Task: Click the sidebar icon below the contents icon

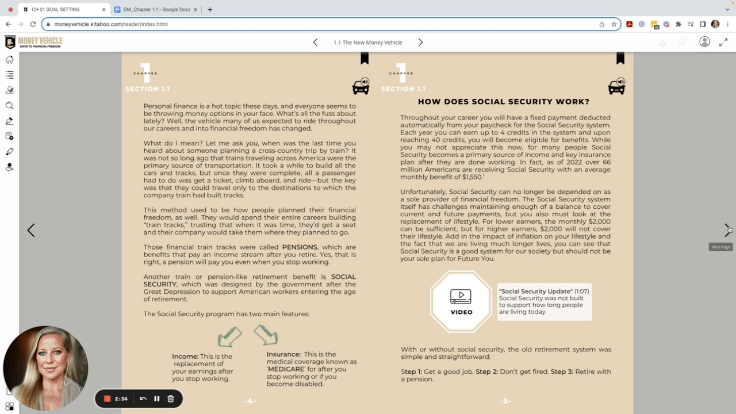Action: pos(9,90)
